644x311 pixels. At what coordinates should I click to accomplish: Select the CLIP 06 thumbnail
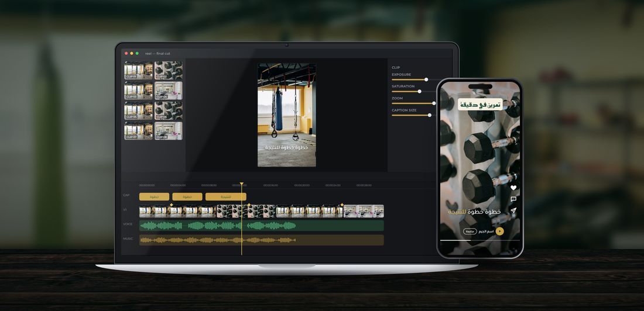169,110
